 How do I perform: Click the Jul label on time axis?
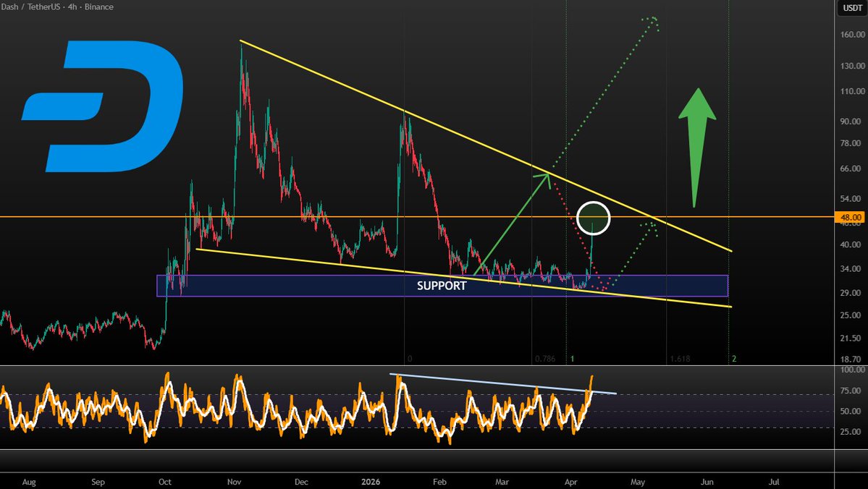click(774, 482)
